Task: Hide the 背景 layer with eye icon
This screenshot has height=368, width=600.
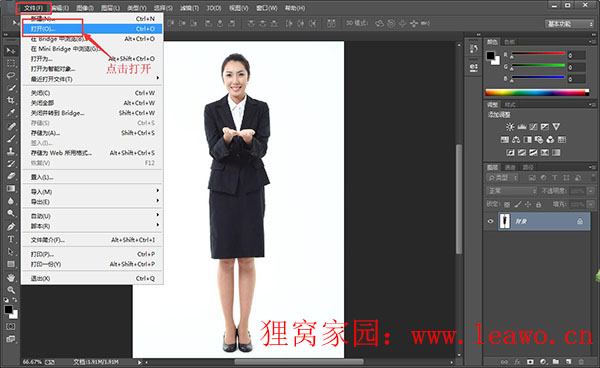Action: click(x=491, y=221)
